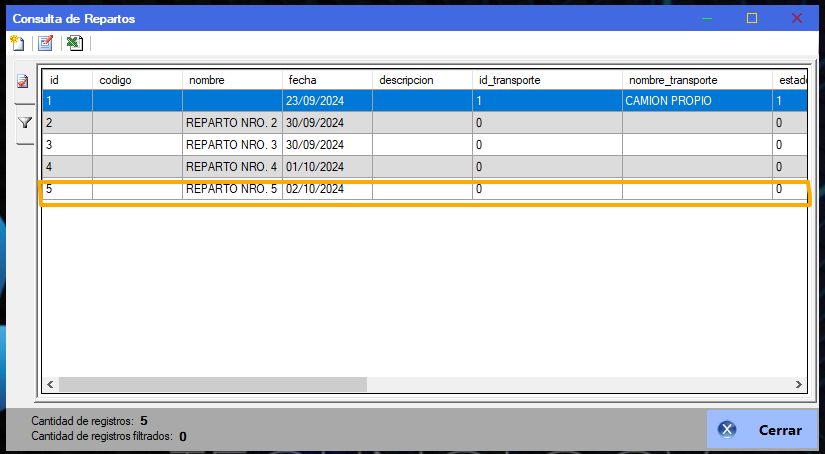Screen dimensions: 825x454
Task: Select the REPARTO NRO. 5 cell
Action: (232, 189)
